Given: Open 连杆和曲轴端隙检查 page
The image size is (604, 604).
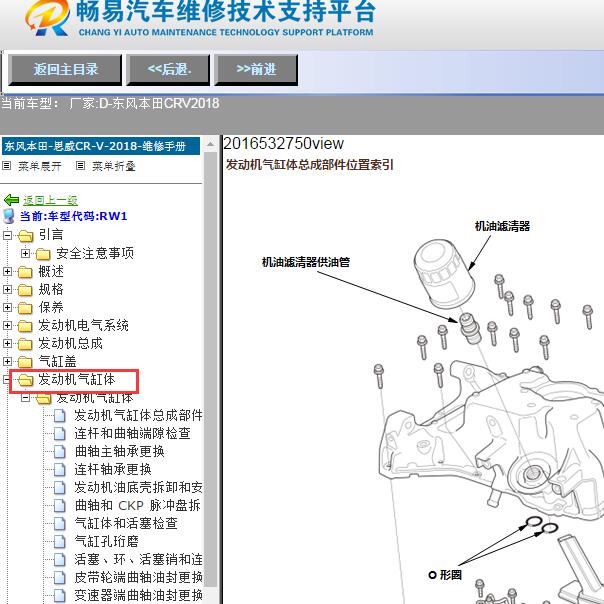Looking at the screenshot, I should click(133, 433).
